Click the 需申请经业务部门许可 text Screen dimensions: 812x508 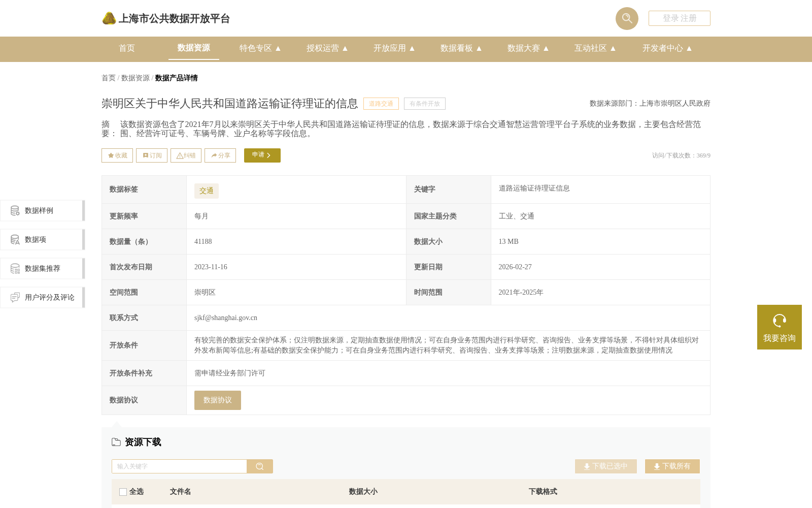coord(230,373)
